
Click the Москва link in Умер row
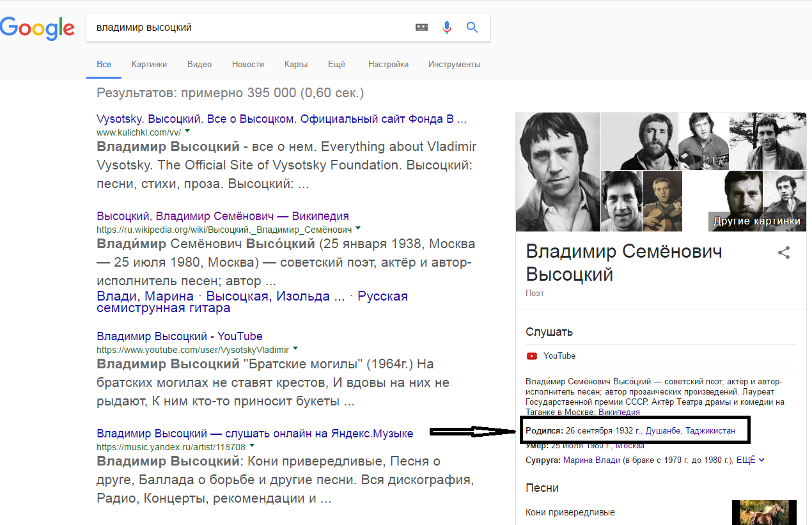coord(630,446)
